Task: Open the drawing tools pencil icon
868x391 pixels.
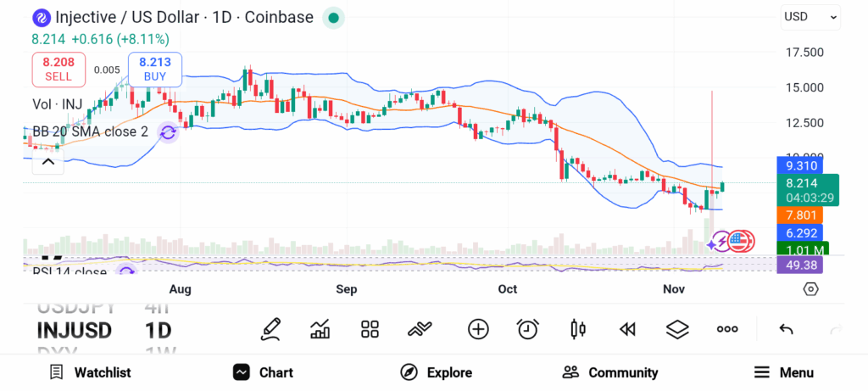Action: [x=270, y=329]
